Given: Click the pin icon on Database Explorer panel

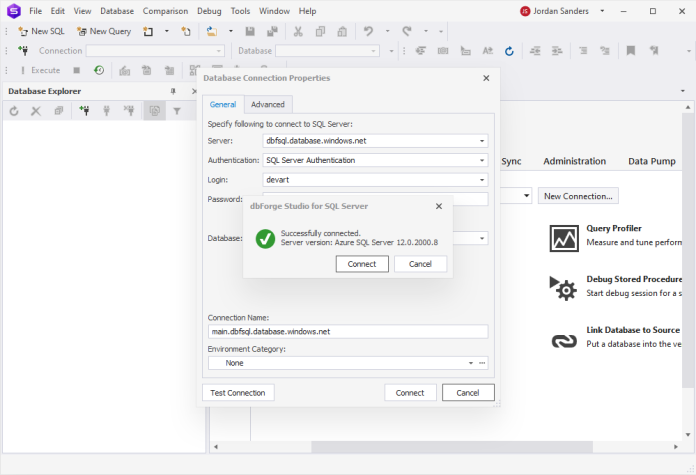Looking at the screenshot, I should point(173,91).
